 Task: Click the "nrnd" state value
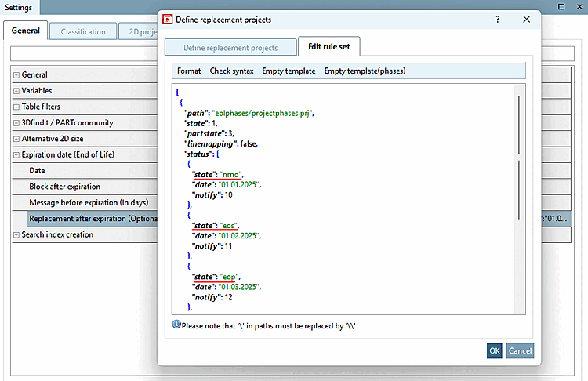tap(231, 174)
